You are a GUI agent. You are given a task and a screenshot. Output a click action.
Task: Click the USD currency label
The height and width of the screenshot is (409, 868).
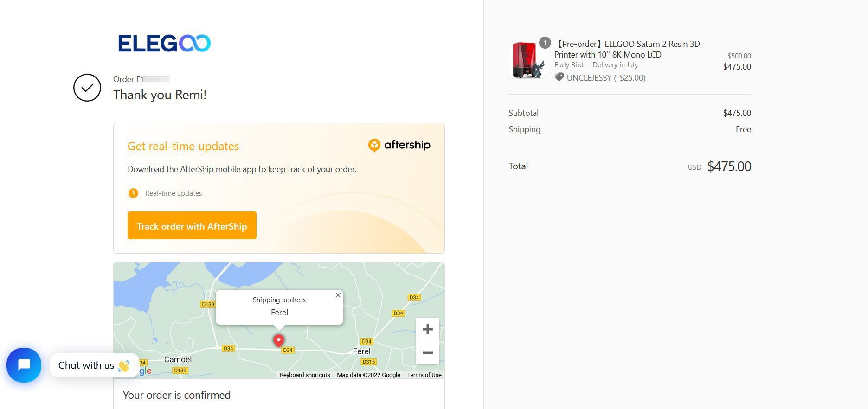pyautogui.click(x=694, y=167)
